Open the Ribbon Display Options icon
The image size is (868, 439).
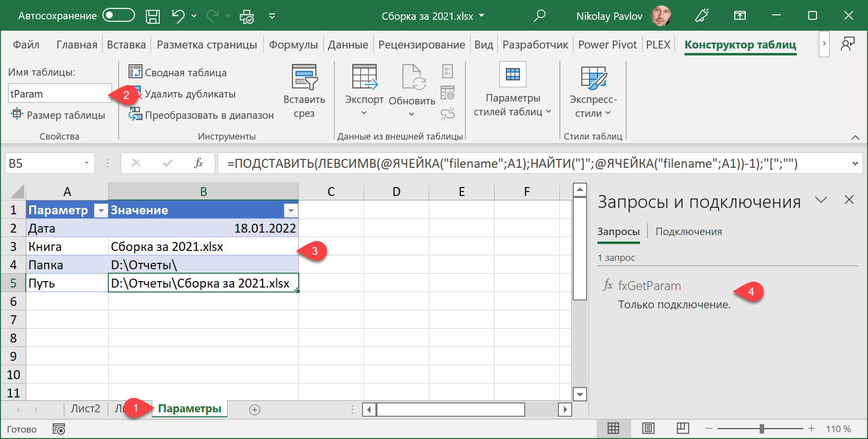point(740,16)
